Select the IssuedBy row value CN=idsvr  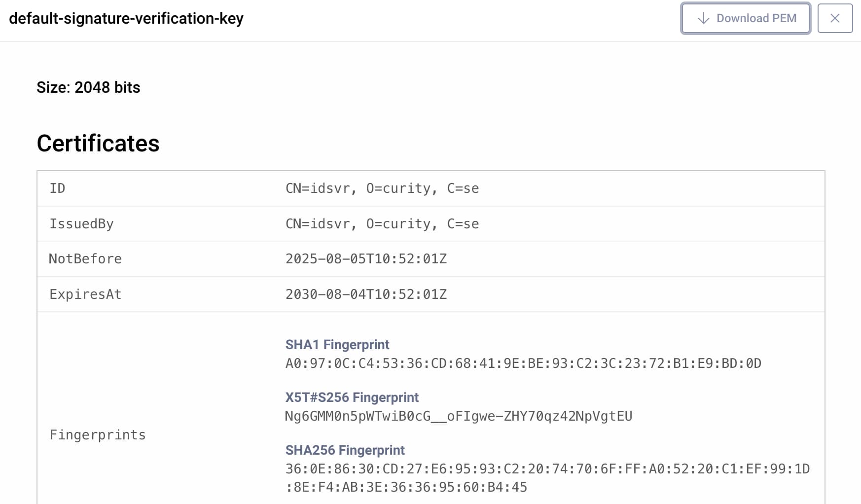[x=382, y=223]
